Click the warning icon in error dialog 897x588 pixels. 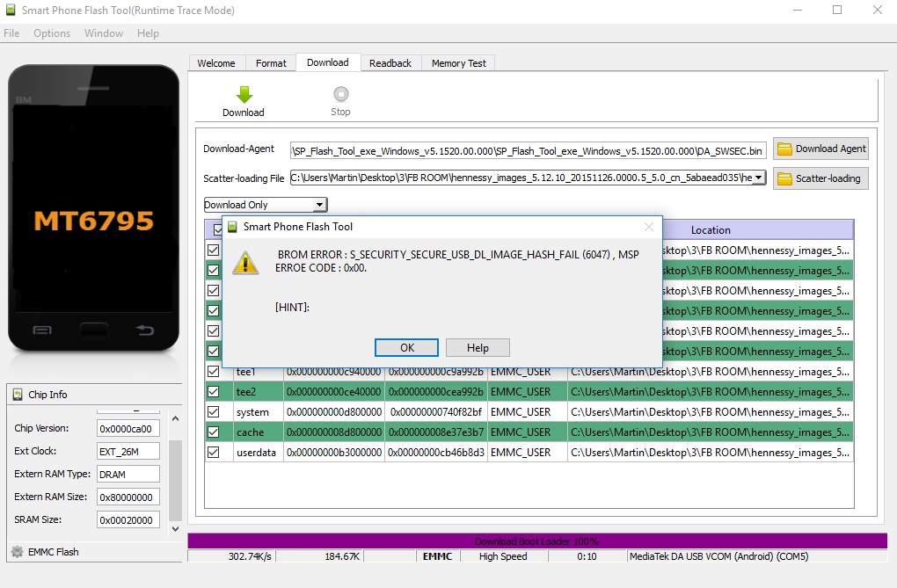[x=245, y=263]
